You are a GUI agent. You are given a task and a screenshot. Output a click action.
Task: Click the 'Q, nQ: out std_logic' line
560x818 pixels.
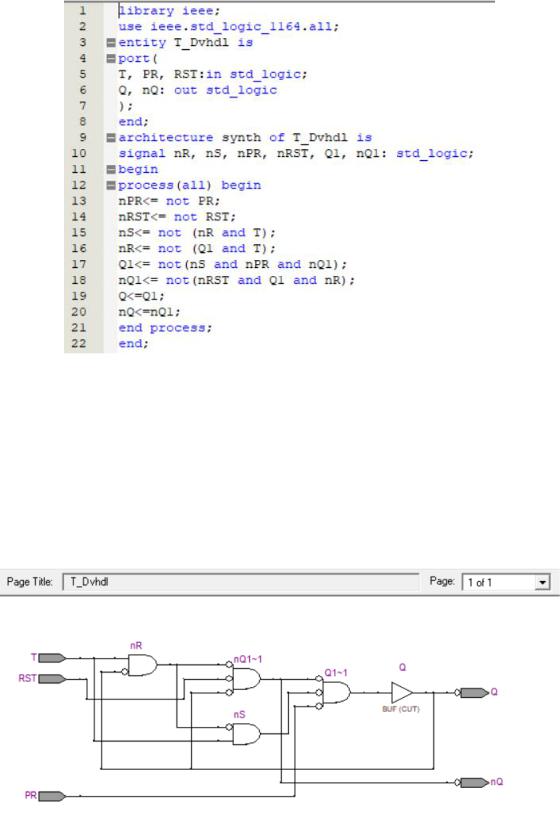[198, 90]
